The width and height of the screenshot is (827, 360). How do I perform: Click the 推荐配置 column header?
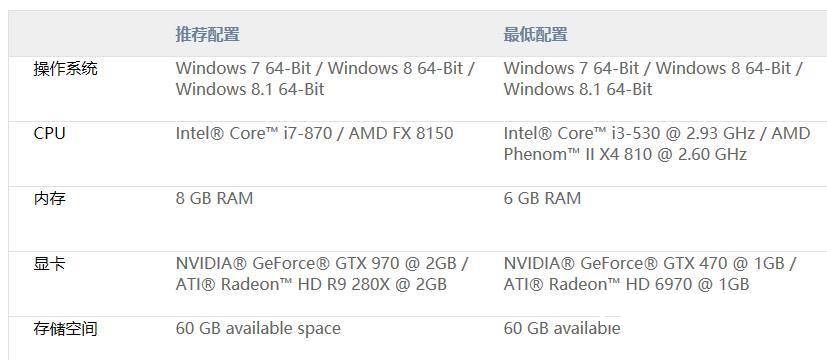[208, 35]
